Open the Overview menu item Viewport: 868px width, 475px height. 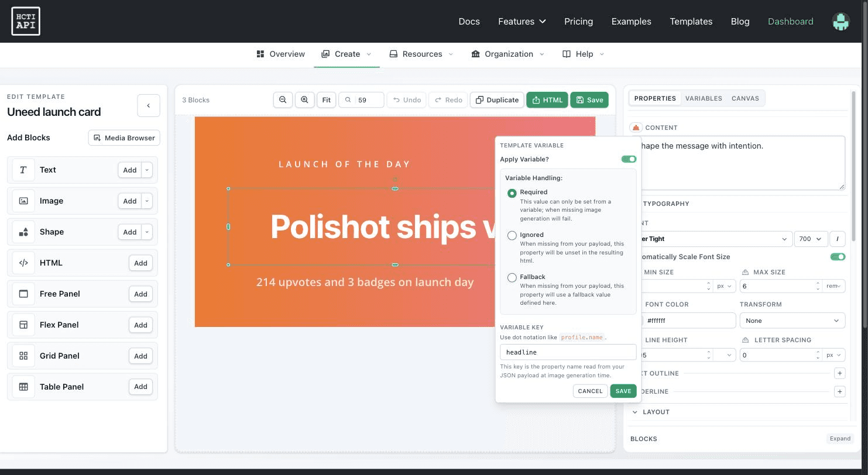coord(281,54)
